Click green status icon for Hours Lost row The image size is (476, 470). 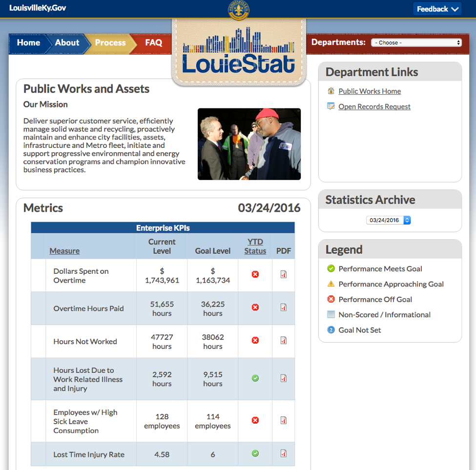point(255,378)
